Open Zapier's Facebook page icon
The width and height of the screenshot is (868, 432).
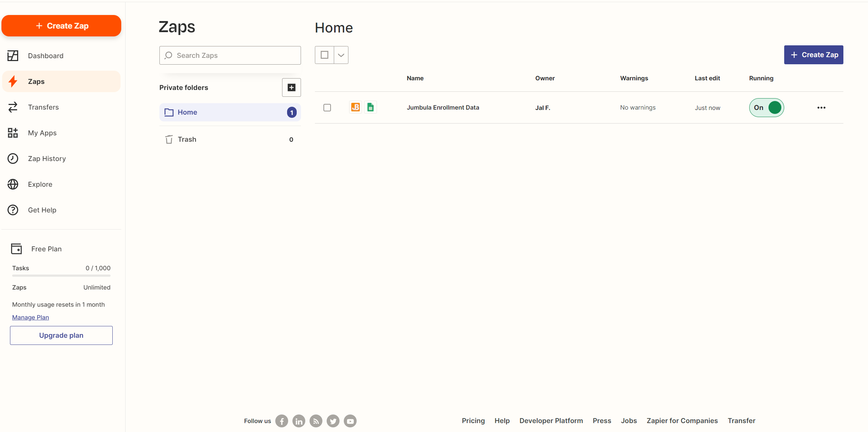coord(282,421)
